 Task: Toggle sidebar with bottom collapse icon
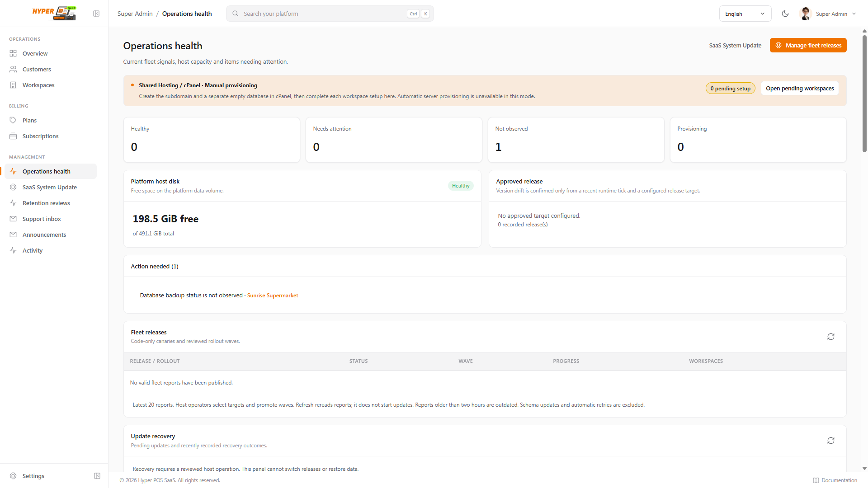coord(97,476)
